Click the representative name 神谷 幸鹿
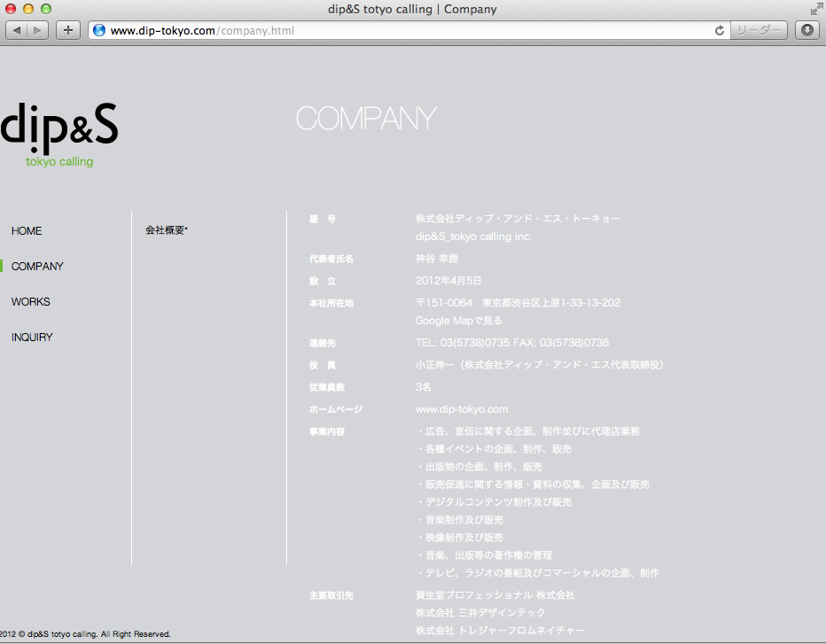The width and height of the screenshot is (826, 644). tap(437, 259)
